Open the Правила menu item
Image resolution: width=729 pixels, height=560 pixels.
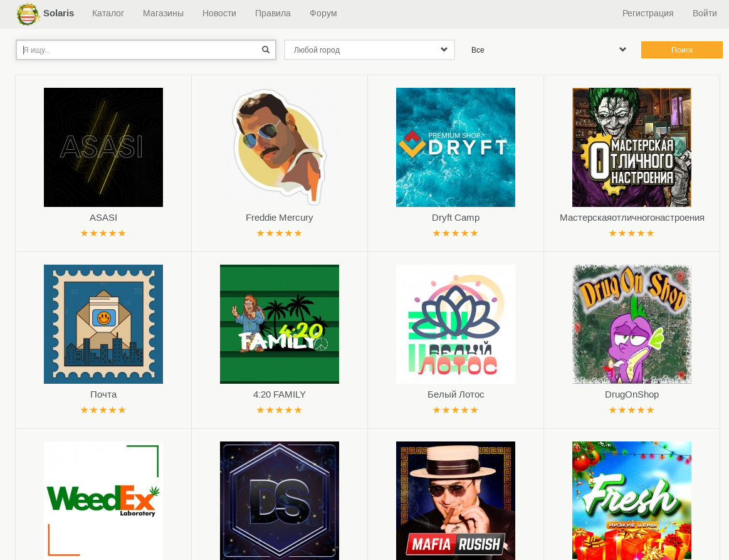(x=273, y=14)
